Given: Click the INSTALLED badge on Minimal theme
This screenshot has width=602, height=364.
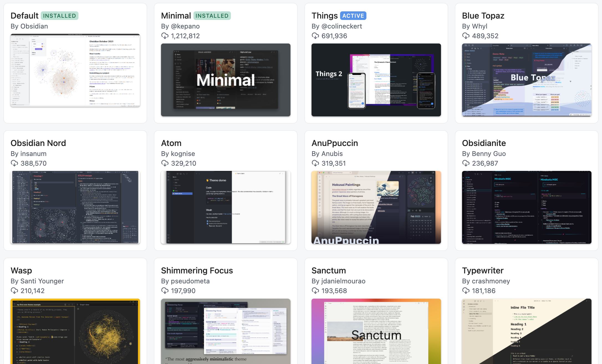Looking at the screenshot, I should 212,16.
